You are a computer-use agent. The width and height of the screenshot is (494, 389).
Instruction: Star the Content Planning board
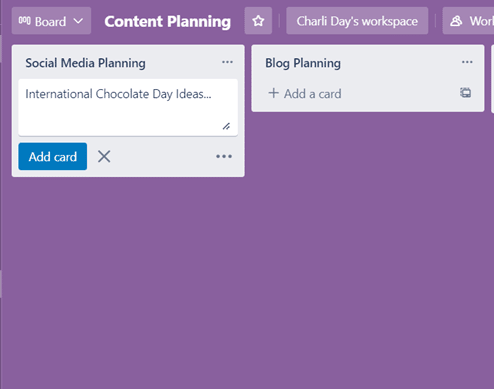pyautogui.click(x=258, y=21)
